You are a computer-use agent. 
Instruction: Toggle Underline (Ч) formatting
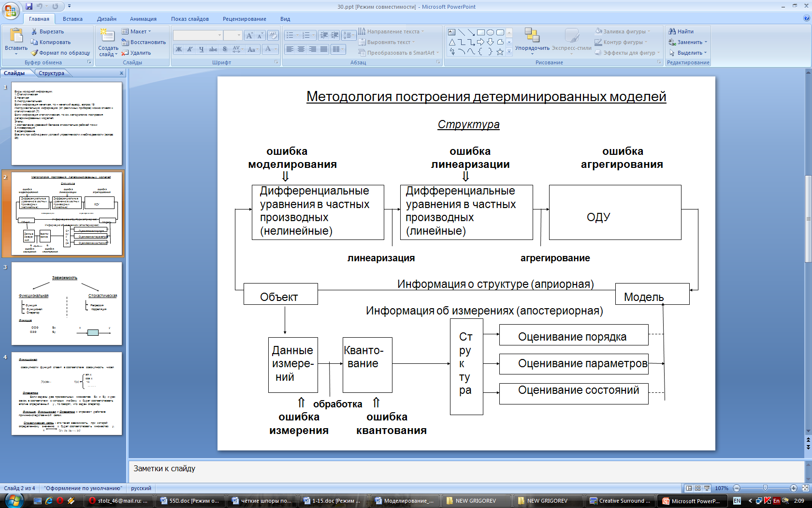[x=202, y=49]
